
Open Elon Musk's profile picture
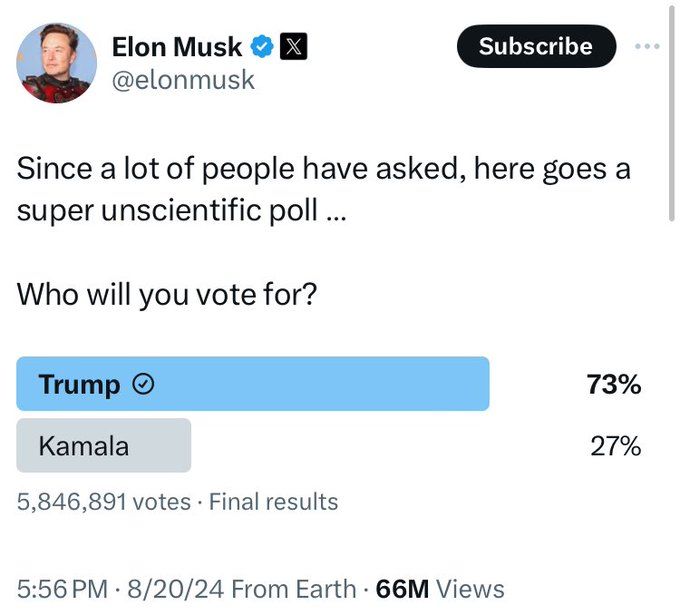(x=57, y=63)
